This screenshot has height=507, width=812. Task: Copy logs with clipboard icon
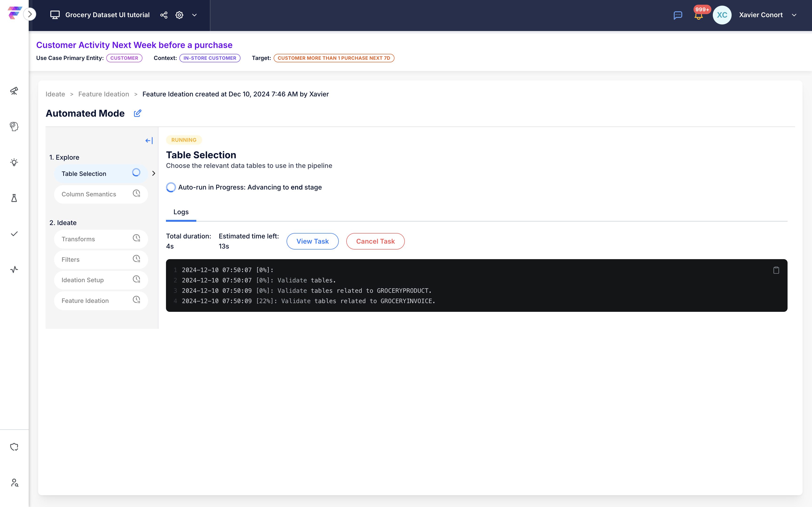[776, 270]
